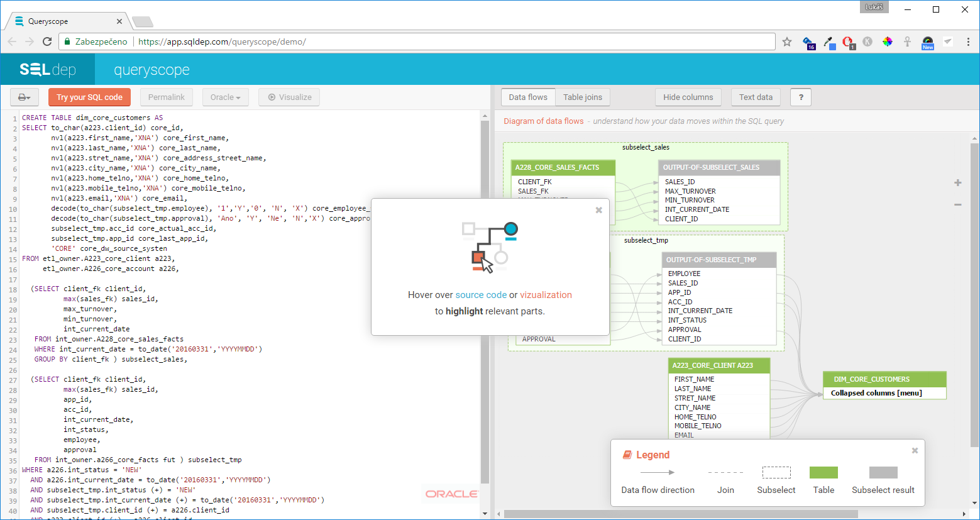Screen dimensions: 980x520
Task: Click the SQLdep logo
Action: coord(48,69)
